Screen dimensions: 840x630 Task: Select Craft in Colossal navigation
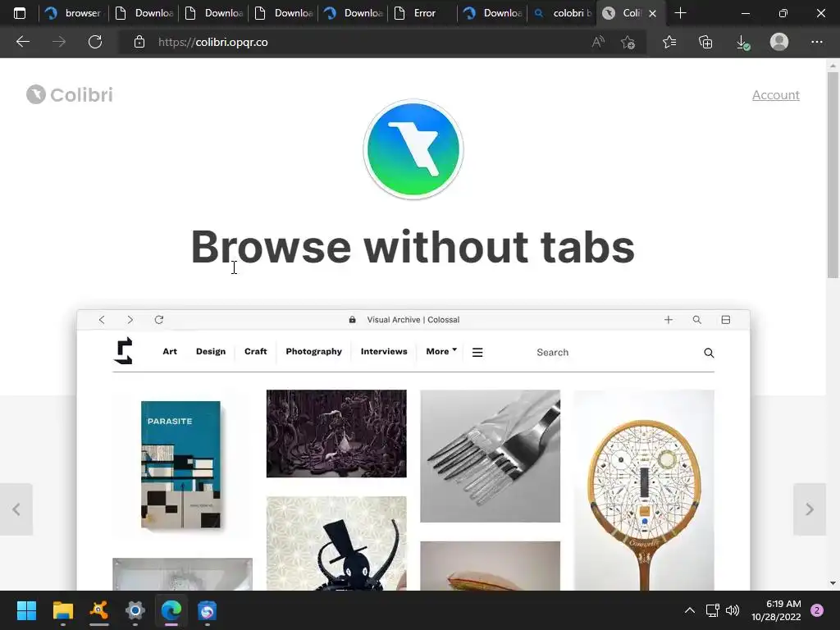(x=256, y=351)
